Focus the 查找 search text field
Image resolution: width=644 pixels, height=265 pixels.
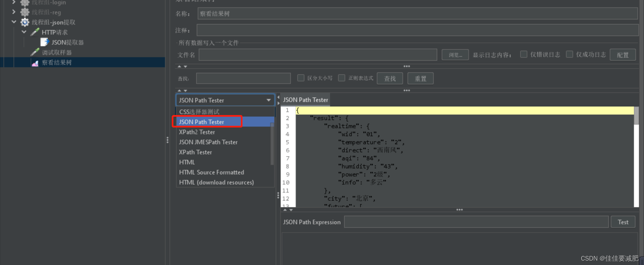(x=244, y=78)
